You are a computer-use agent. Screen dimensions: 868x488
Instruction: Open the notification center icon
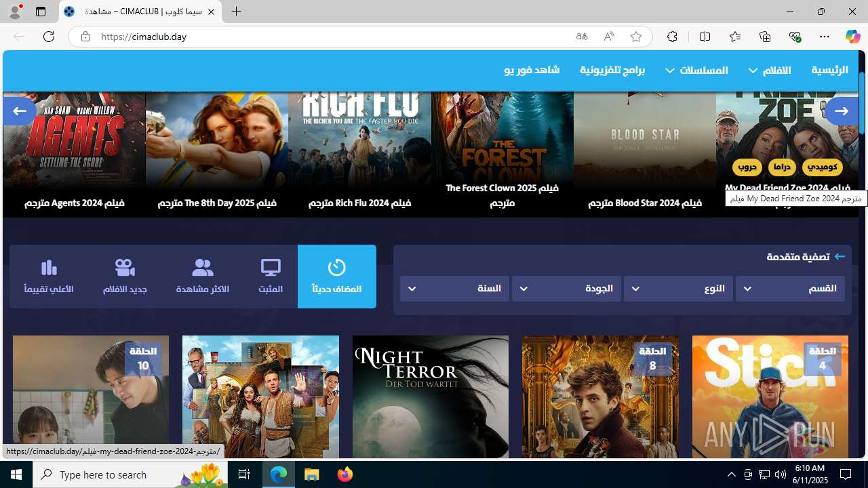point(846,474)
